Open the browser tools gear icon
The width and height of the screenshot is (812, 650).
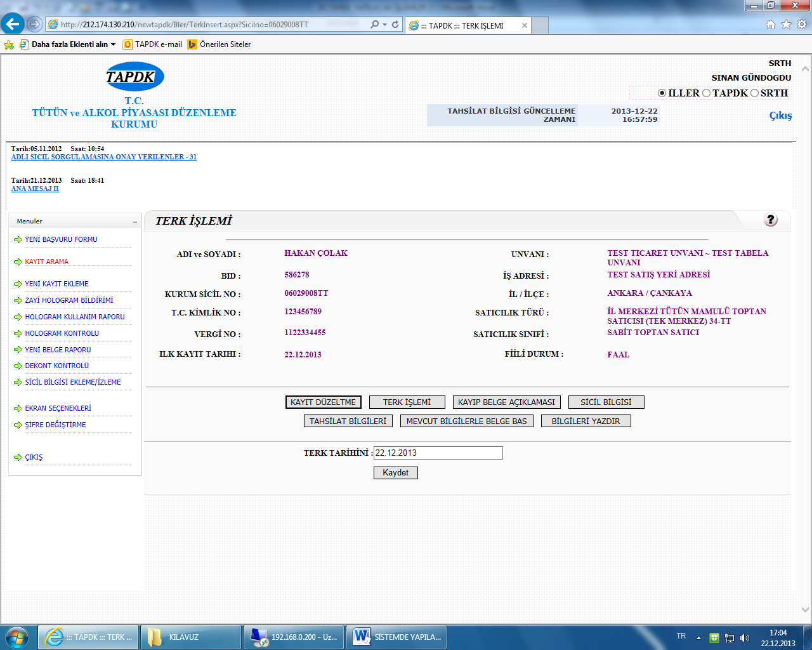[802, 25]
